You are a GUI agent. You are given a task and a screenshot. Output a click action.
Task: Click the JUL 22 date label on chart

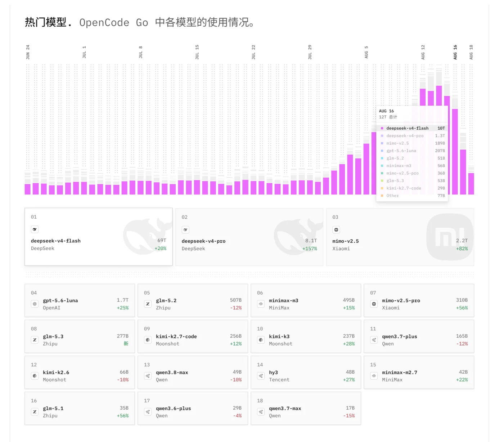pos(253,52)
